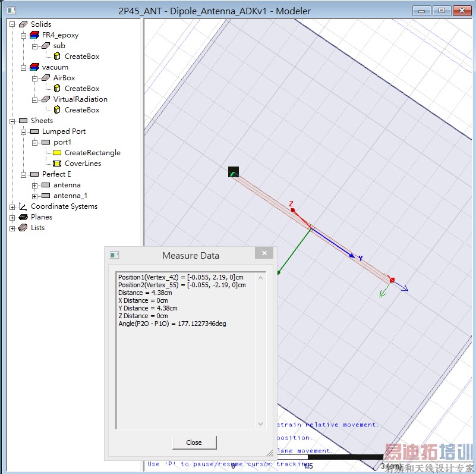Viewport: 476px width, 474px height.
Task: Click the yellow CreateRectangle icon
Action: point(57,153)
